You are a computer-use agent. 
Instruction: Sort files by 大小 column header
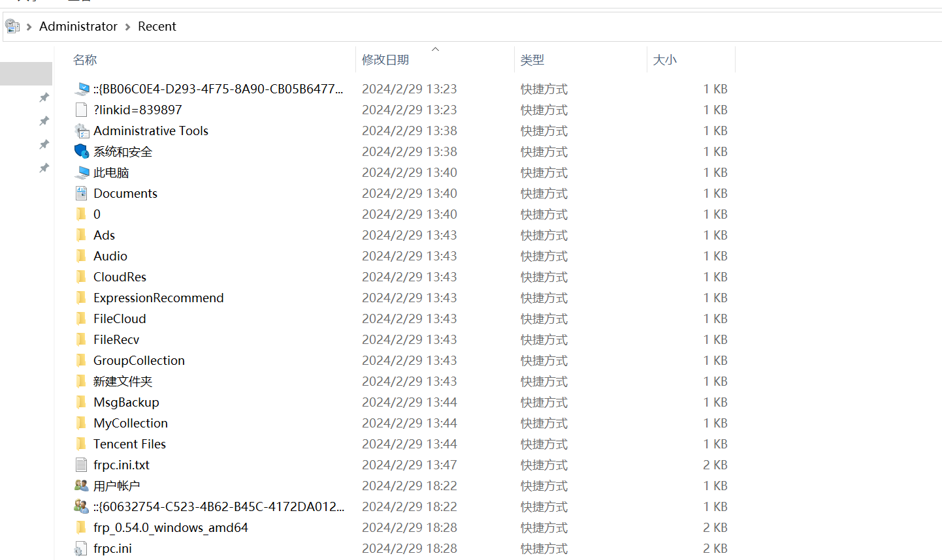[664, 60]
